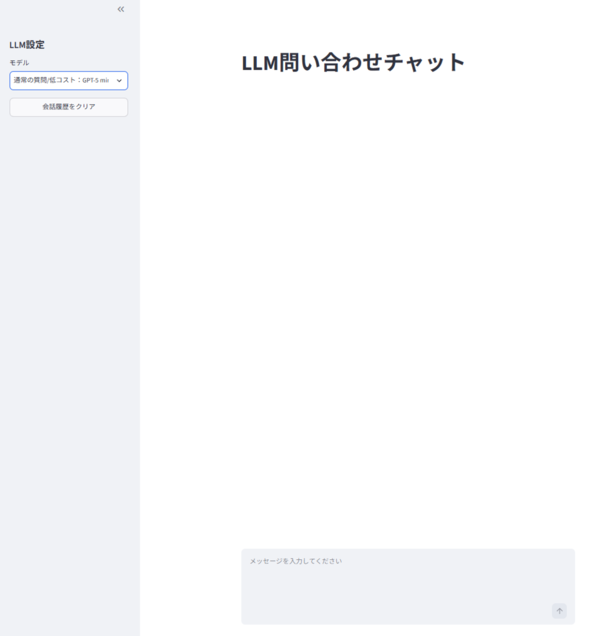Click the 会話履歴をクリア button
Viewport: 600px width, 636px height.
[x=69, y=107]
